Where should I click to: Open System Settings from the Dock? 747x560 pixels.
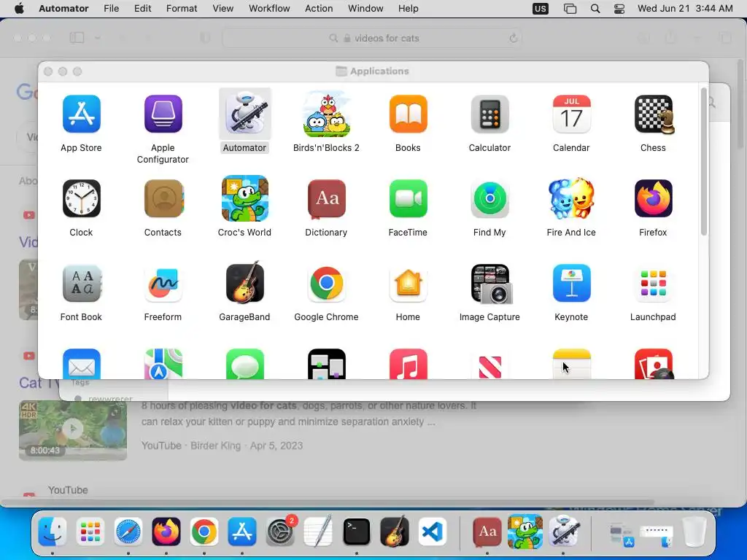[x=281, y=532]
